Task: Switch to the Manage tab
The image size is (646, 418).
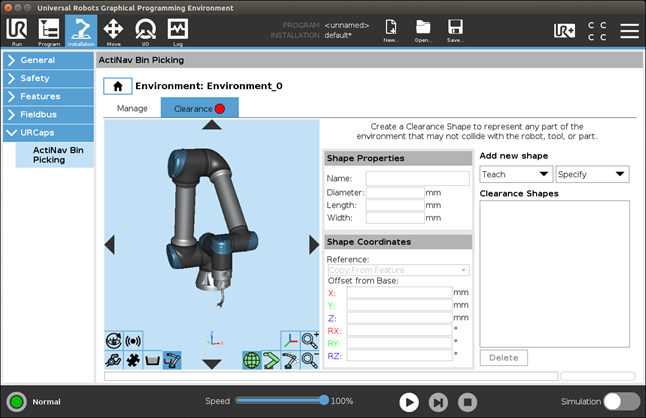Action: [132, 108]
